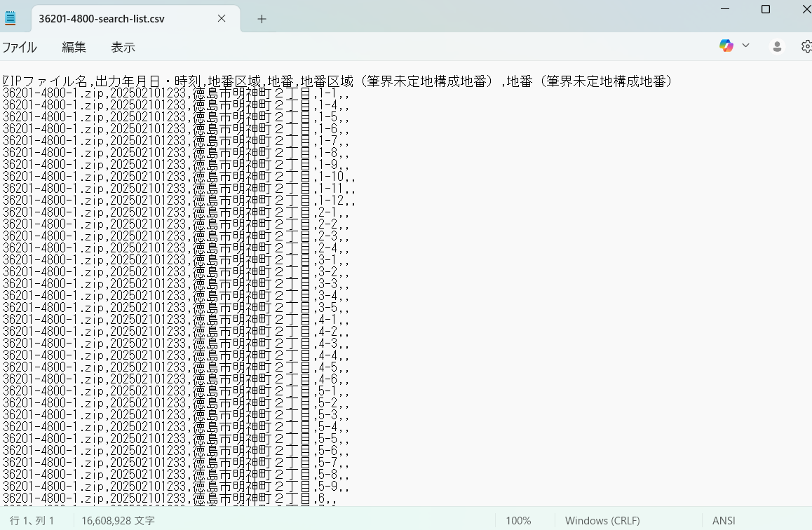
Task: Close the 36201-4800-search-list.csv tab
Action: click(x=222, y=19)
